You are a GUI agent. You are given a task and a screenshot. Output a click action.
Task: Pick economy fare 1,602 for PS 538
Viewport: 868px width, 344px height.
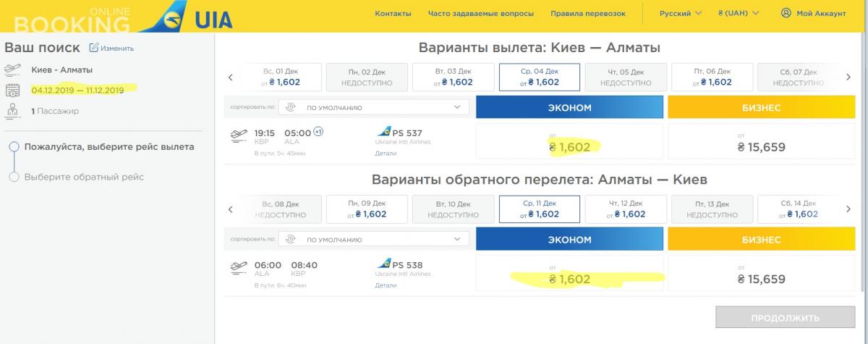(x=569, y=279)
